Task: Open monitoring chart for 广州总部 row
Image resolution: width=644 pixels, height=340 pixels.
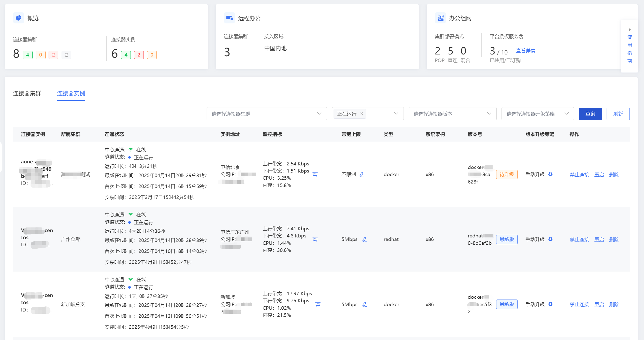Action: click(315, 239)
